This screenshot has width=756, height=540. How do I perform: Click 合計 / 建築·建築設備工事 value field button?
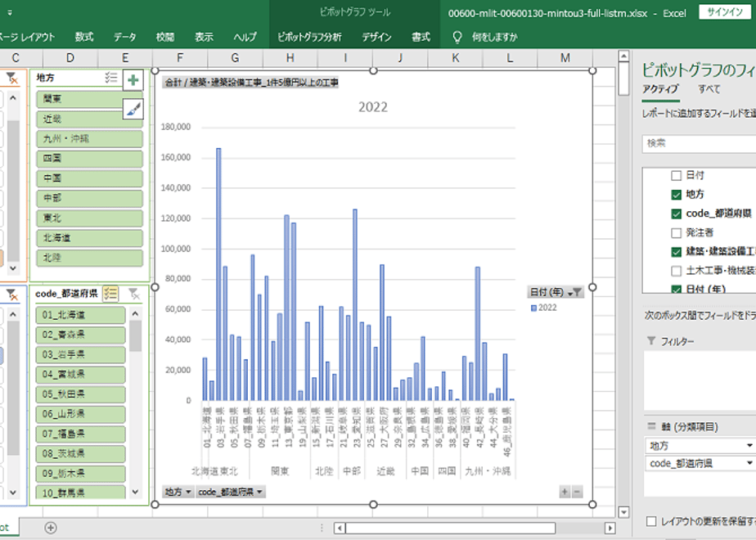(x=250, y=83)
